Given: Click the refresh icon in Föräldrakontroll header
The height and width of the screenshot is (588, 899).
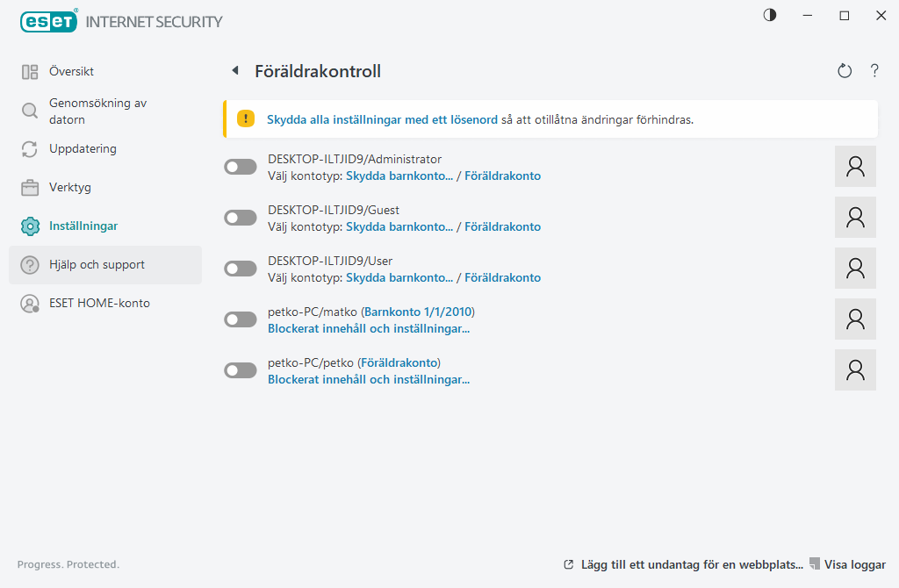Looking at the screenshot, I should click(844, 70).
